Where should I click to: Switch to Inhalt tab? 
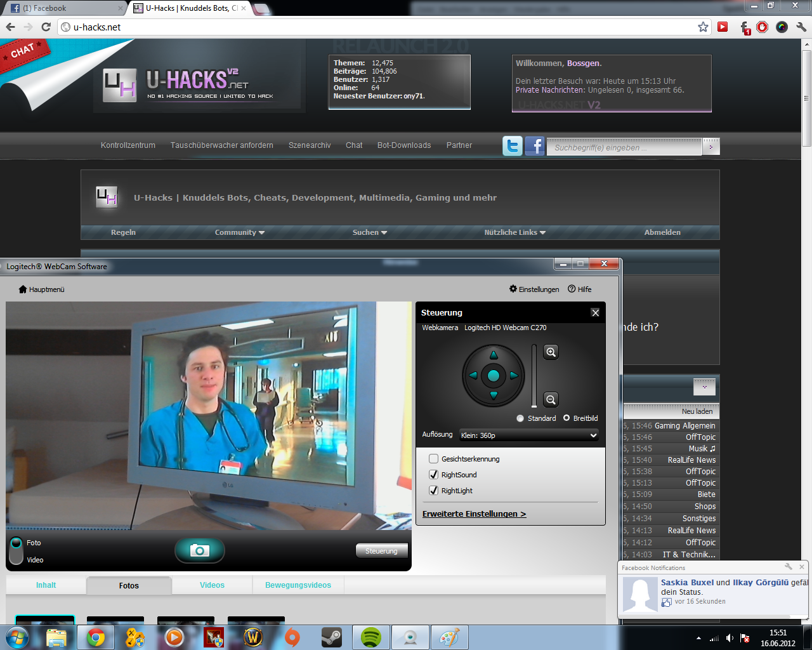point(46,585)
